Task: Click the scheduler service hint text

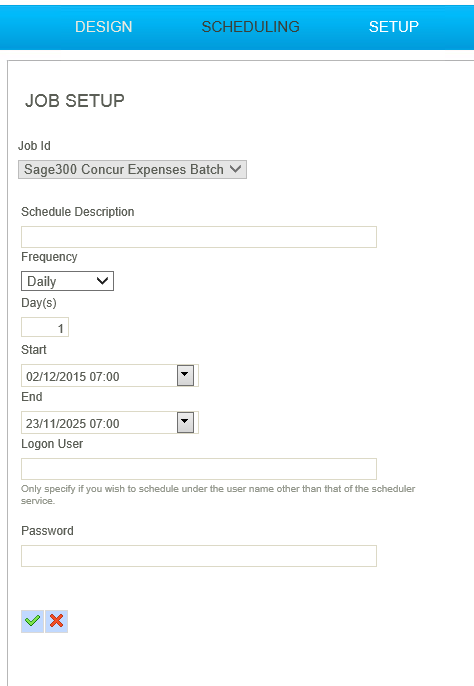Action: coord(218,494)
